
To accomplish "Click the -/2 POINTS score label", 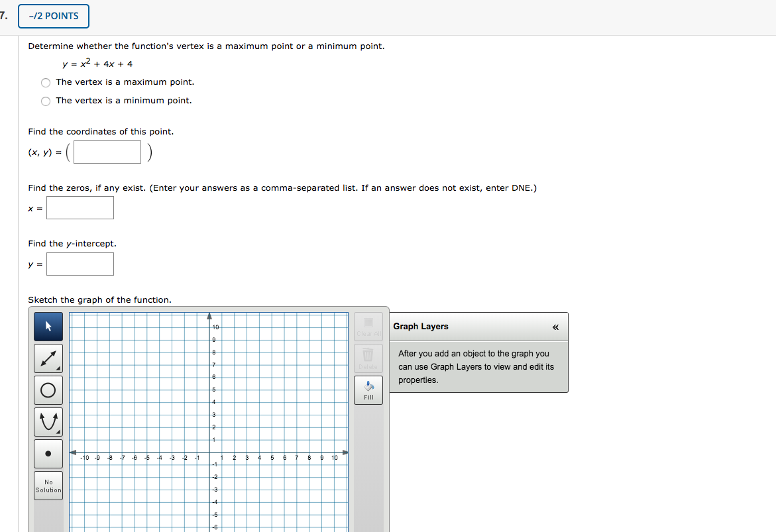I will 53,16.
